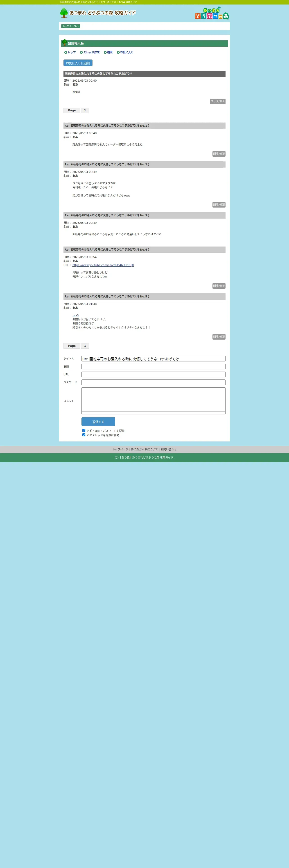
Task: Open the あつまれどうぶつの森 logo image
Action: click(x=212, y=13)
